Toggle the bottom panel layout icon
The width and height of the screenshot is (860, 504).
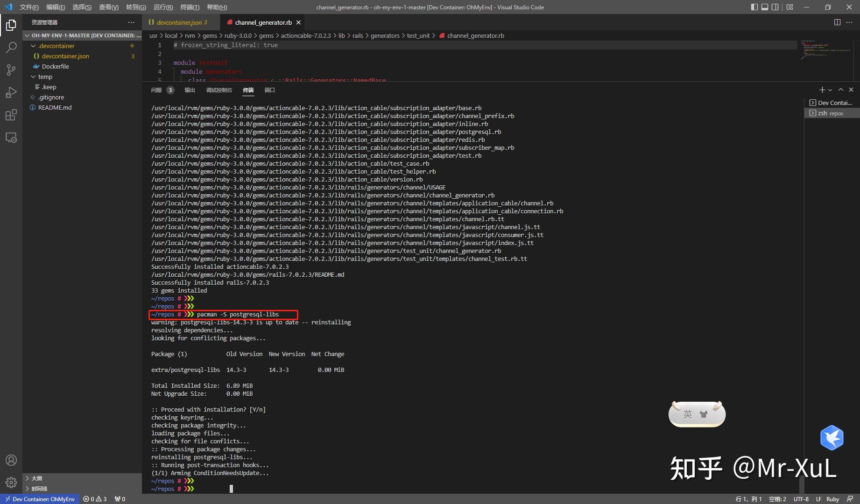(765, 7)
